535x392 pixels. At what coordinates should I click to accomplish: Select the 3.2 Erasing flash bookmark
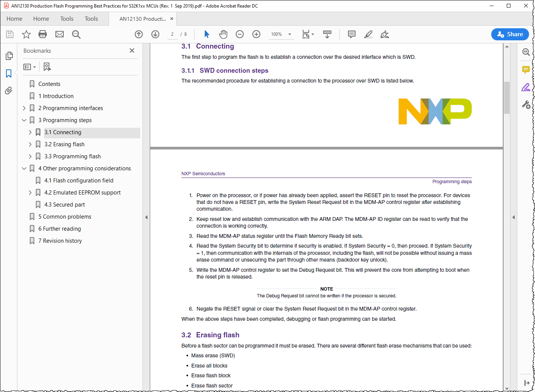click(x=64, y=144)
